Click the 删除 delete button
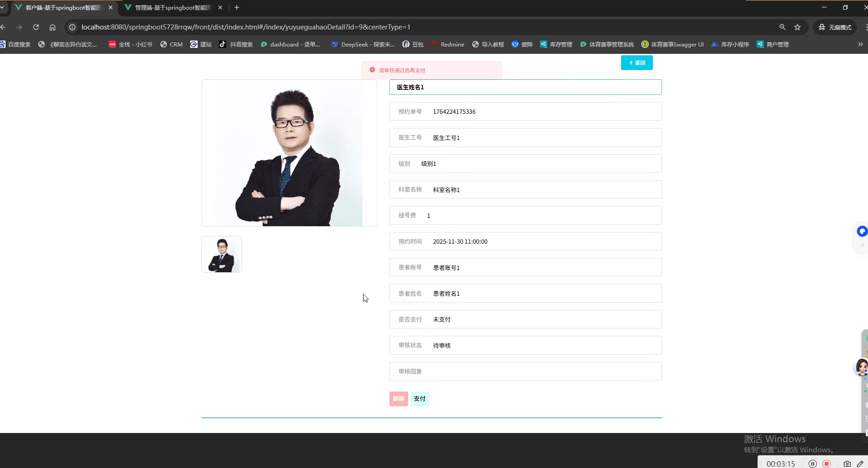 tap(399, 399)
